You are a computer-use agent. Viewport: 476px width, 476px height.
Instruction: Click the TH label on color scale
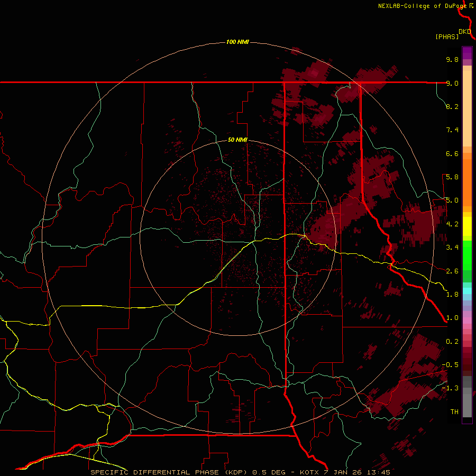coord(454,411)
